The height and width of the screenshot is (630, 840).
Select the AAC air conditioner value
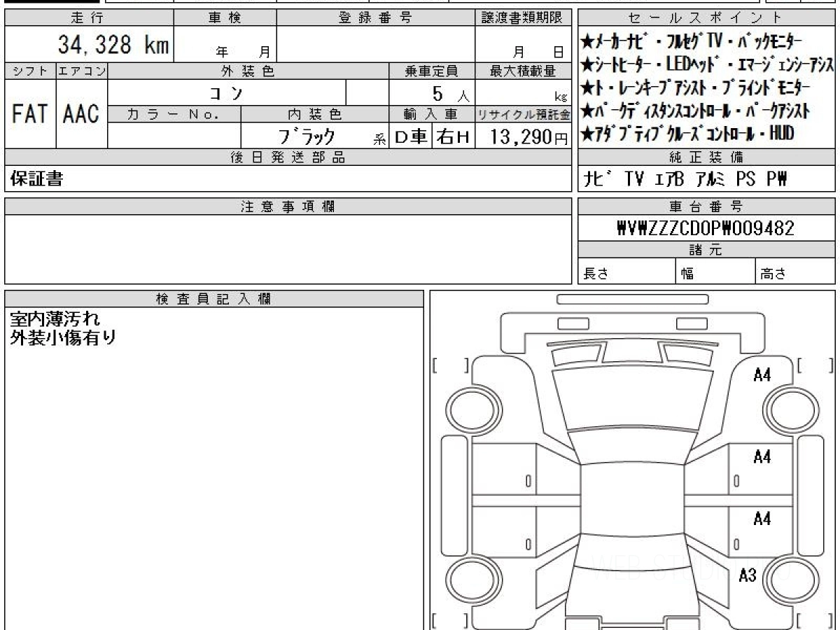pos(82,113)
